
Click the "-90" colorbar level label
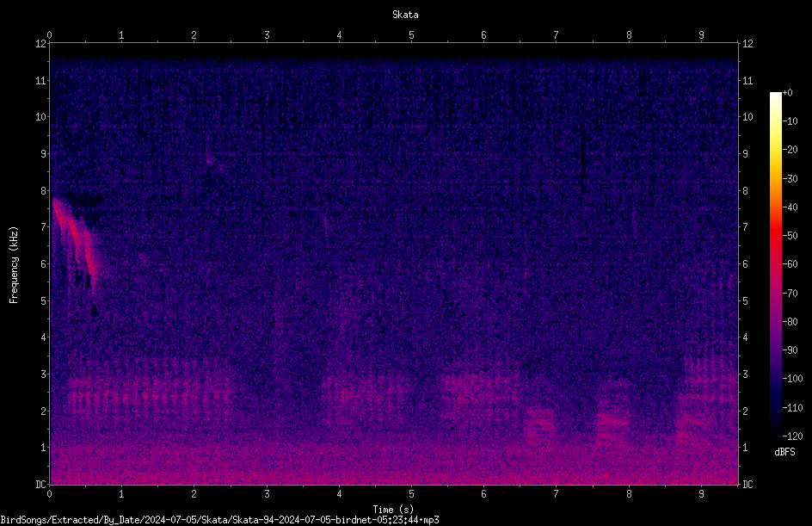coord(790,350)
